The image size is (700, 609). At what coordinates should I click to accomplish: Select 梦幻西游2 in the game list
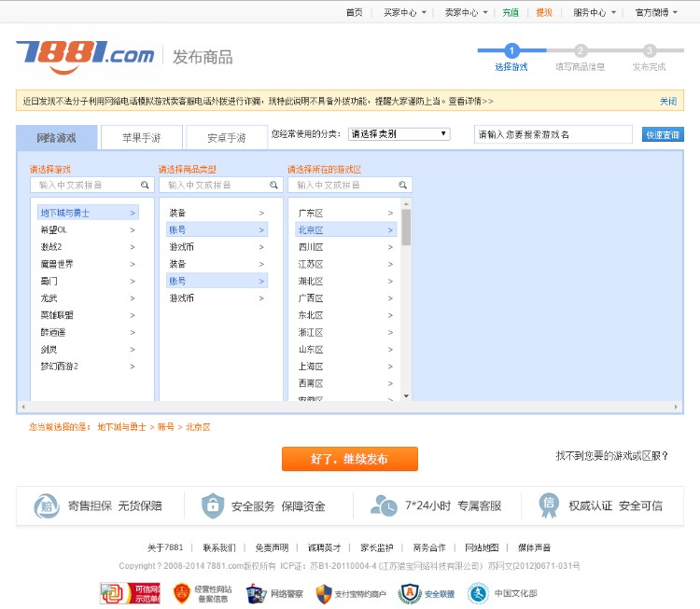[x=88, y=367]
